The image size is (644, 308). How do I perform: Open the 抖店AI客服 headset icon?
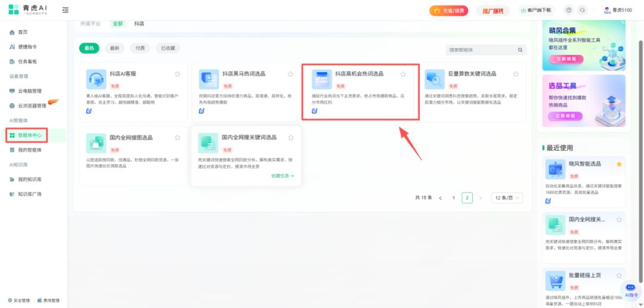pos(96,79)
